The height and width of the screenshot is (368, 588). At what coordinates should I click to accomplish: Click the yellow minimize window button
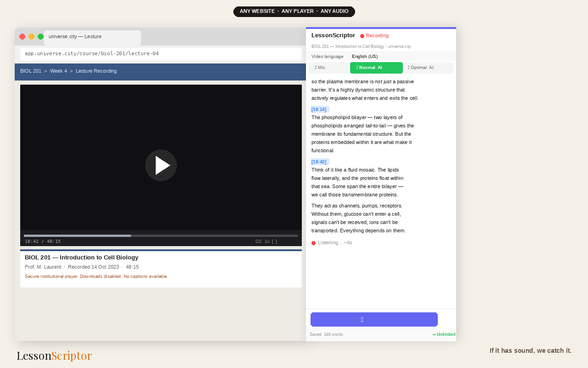point(31,36)
